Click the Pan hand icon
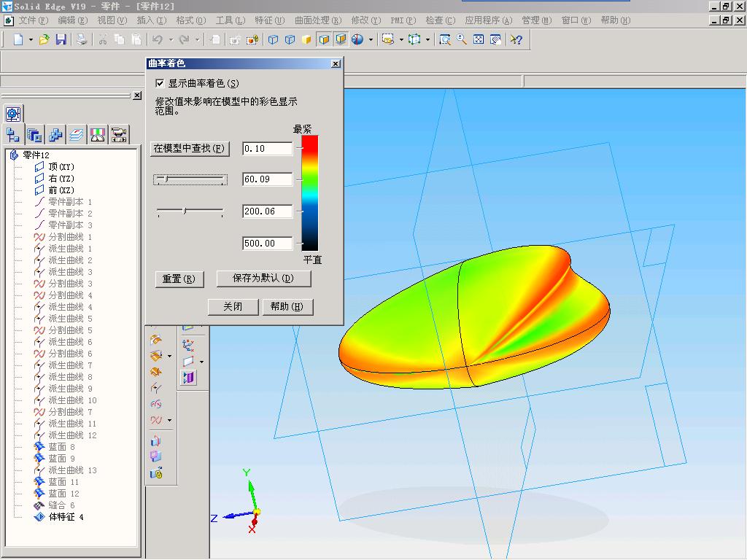The height and width of the screenshot is (560, 747). [x=495, y=39]
